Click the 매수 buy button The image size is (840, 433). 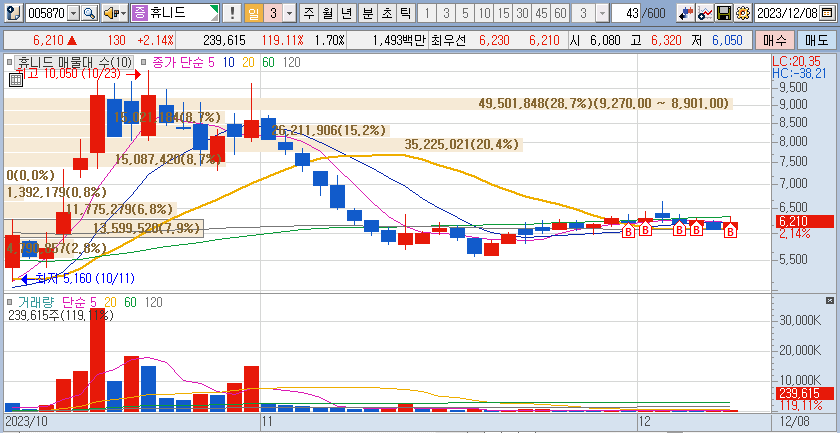coord(774,40)
